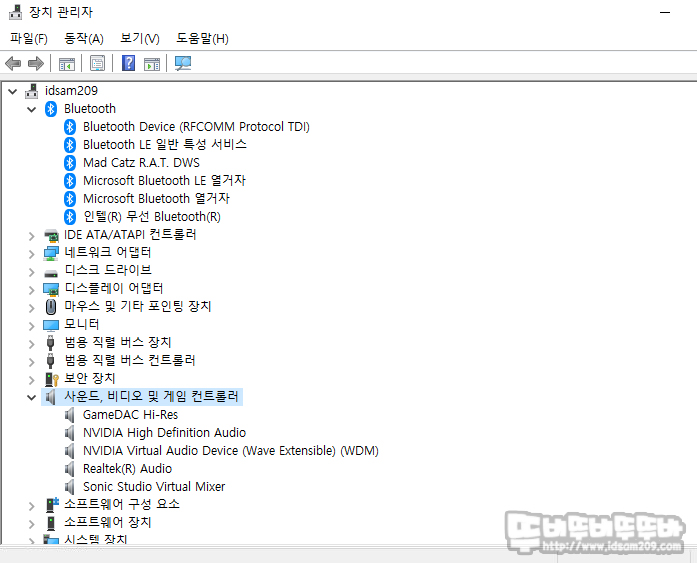The image size is (697, 563).
Task: Click the show/hide console tree icon
Action: coord(67,64)
